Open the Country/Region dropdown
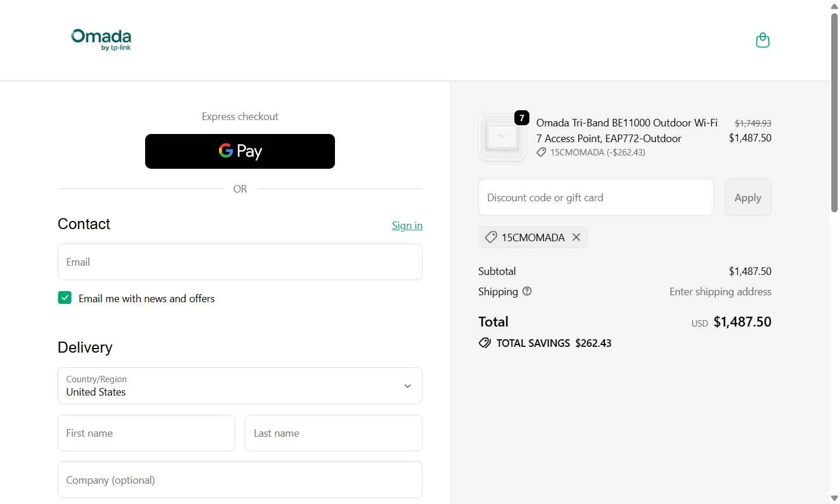Viewport: 840px width, 504px height. (x=240, y=386)
